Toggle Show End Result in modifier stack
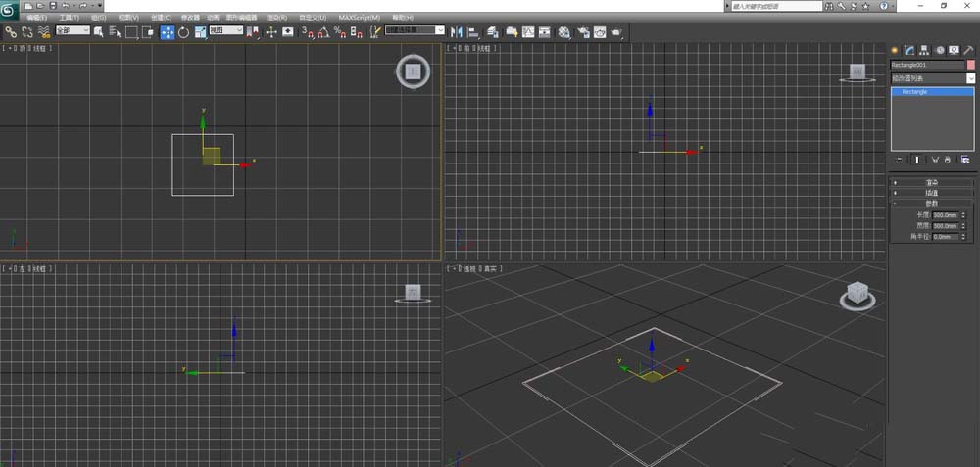 (x=917, y=159)
